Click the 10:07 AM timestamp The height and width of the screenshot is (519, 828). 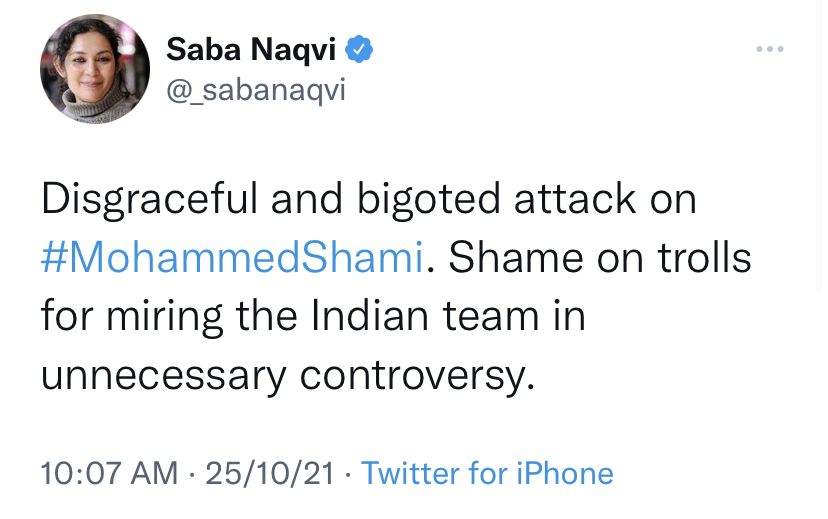(109, 473)
